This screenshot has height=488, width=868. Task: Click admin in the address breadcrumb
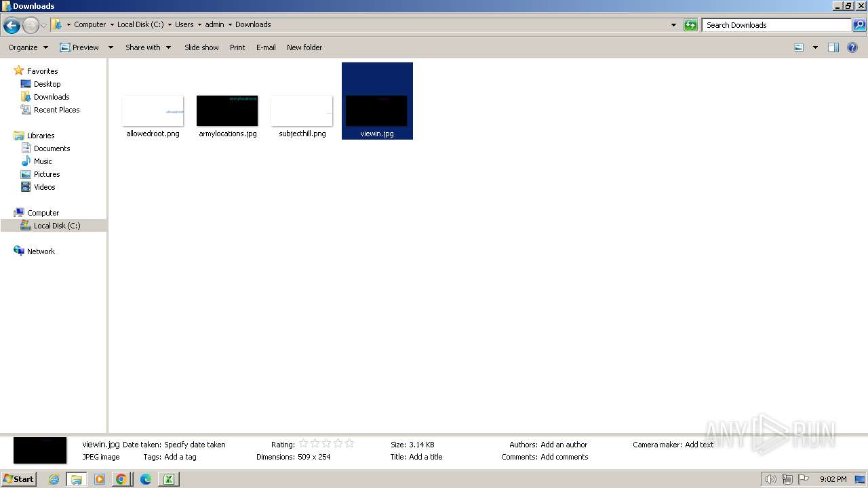point(214,24)
